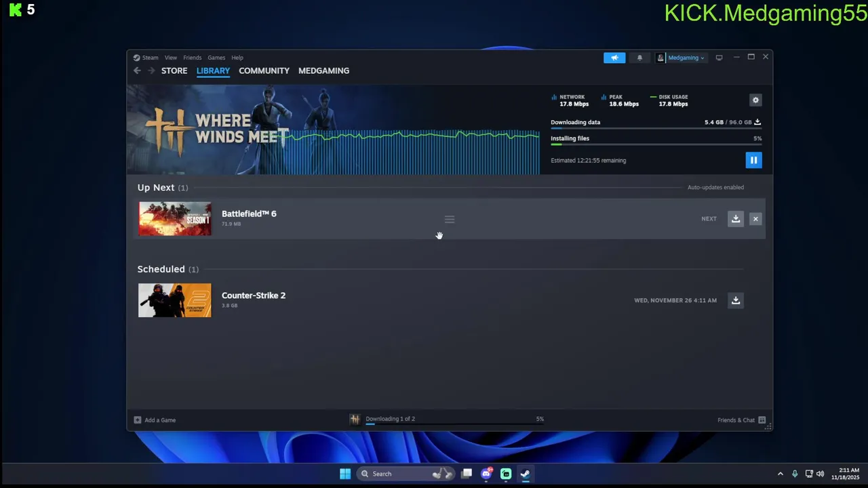Go forward with the right arrow
Image resolution: width=868 pixels, height=488 pixels.
tap(151, 70)
